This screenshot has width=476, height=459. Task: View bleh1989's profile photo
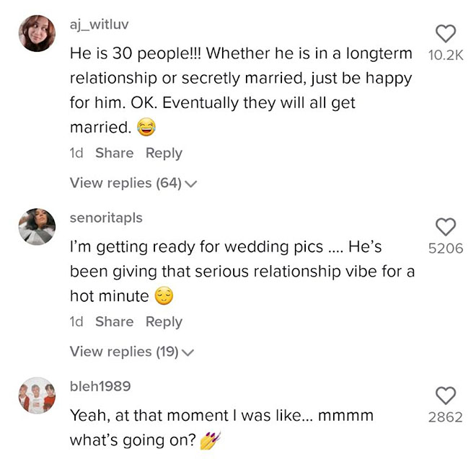pos(37,396)
